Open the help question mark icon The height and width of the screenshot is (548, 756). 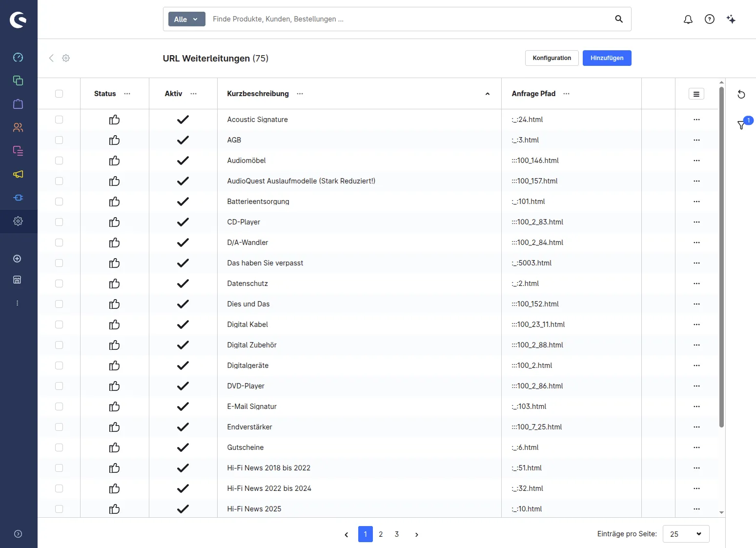click(x=710, y=19)
